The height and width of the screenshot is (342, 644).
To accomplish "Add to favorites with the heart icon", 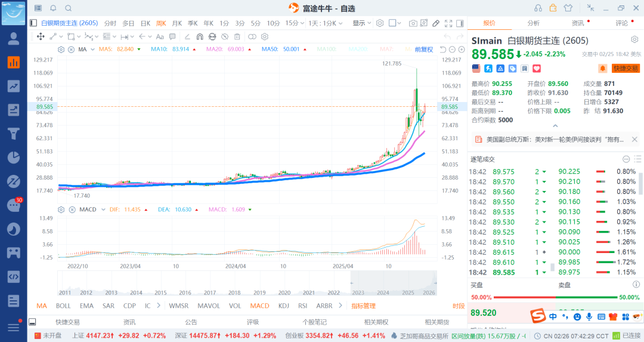I will click(x=537, y=69).
